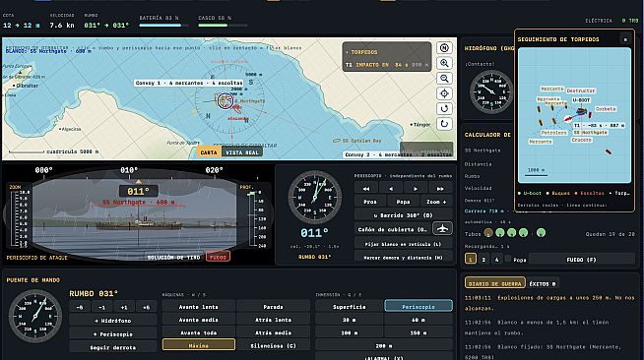Viewport: 644px width, 360px height.
Task: Open the Diario de Guerra tab
Action: click(x=495, y=283)
